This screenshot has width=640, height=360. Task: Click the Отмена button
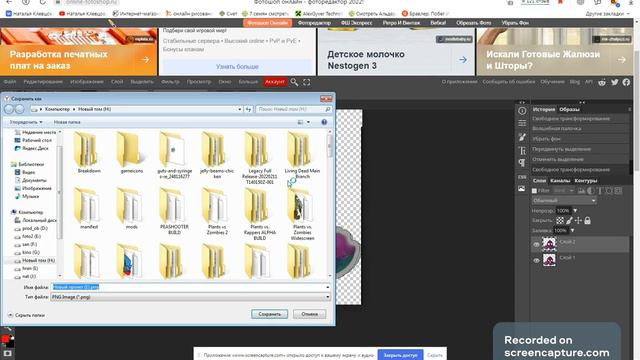(x=309, y=314)
